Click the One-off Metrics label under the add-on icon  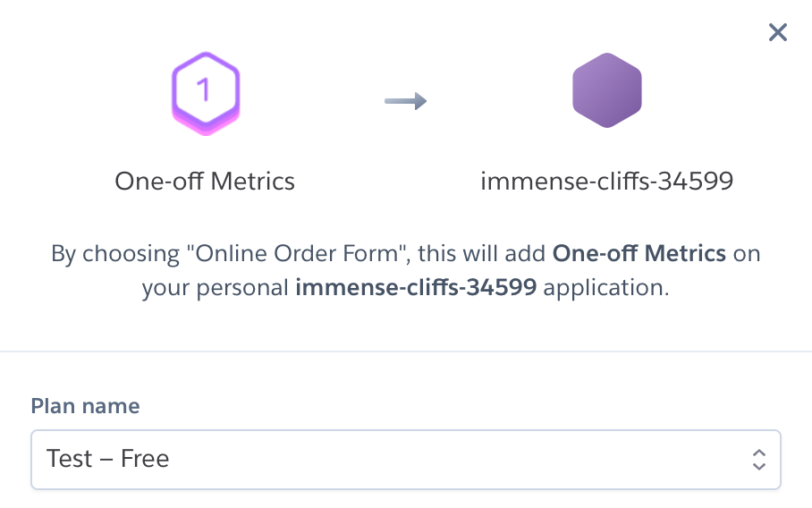(x=205, y=182)
